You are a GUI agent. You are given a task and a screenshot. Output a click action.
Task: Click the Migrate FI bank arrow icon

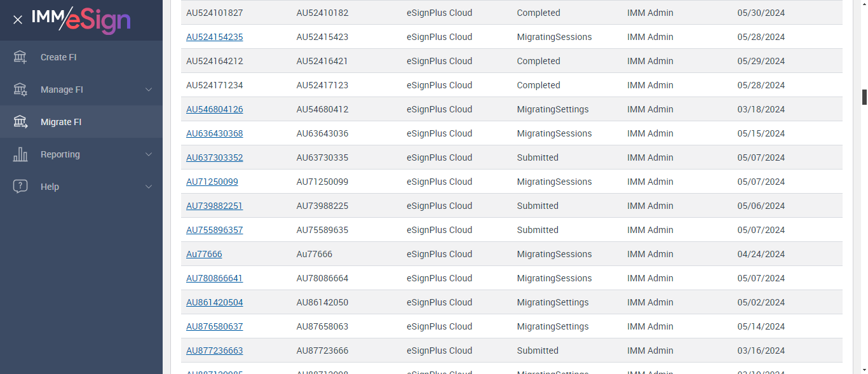click(20, 122)
